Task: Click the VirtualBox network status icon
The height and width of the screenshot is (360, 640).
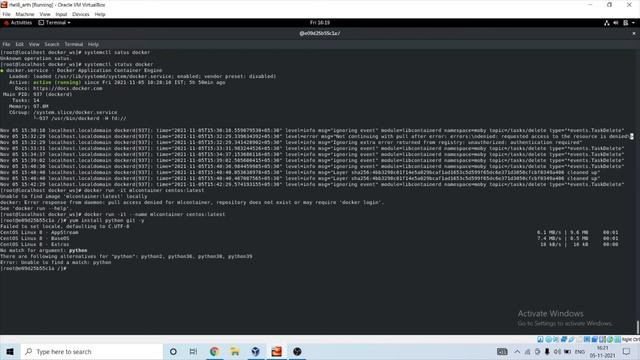Action: point(564,339)
